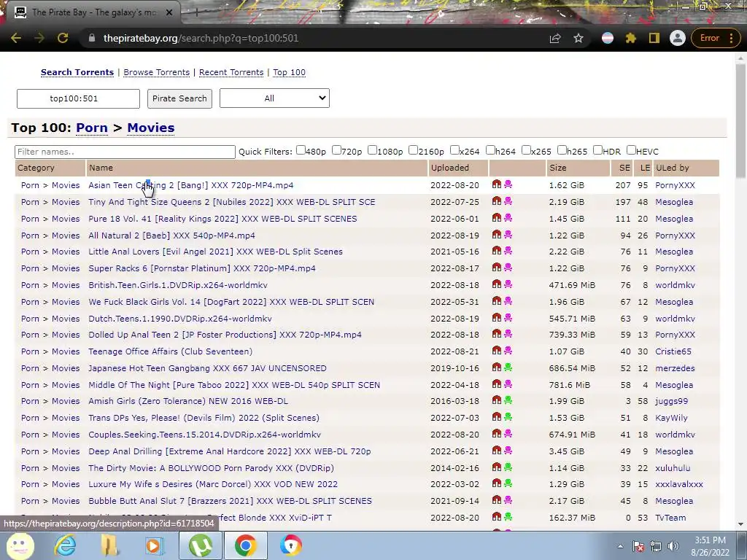Click the scrollbar down arrow
Screen dimensions: 747x560
pos(741,524)
